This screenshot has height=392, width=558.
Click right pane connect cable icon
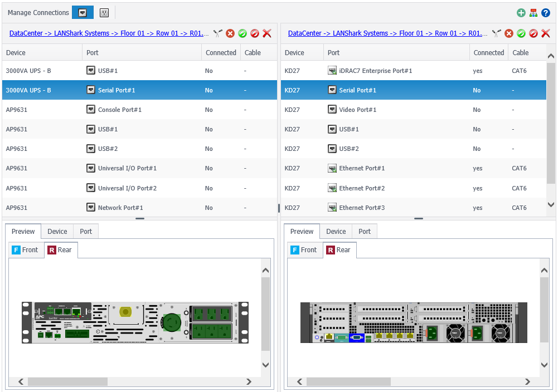[497, 33]
